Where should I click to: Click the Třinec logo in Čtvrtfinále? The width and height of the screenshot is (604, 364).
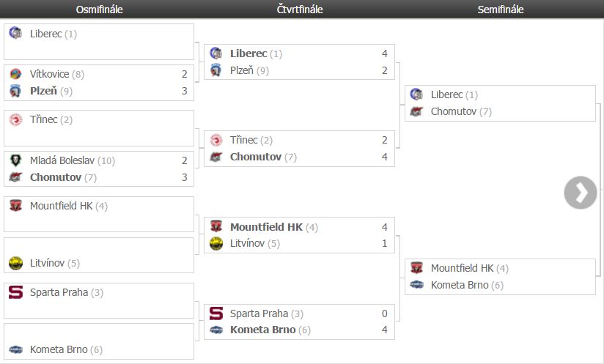216,140
